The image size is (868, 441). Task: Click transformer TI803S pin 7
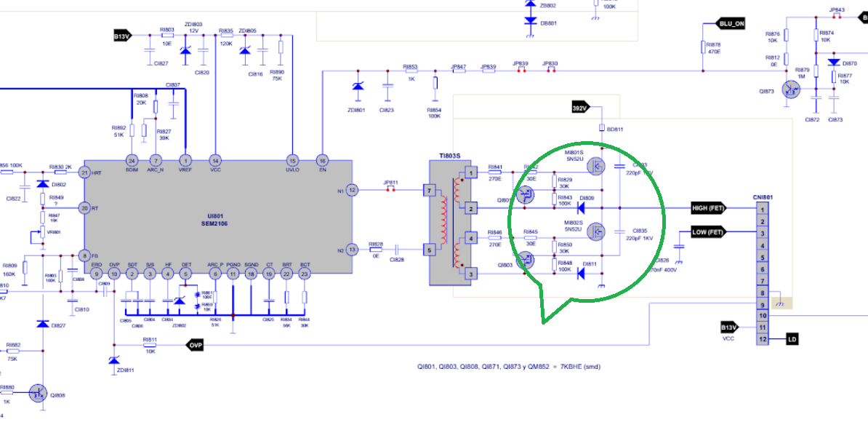[x=428, y=190]
